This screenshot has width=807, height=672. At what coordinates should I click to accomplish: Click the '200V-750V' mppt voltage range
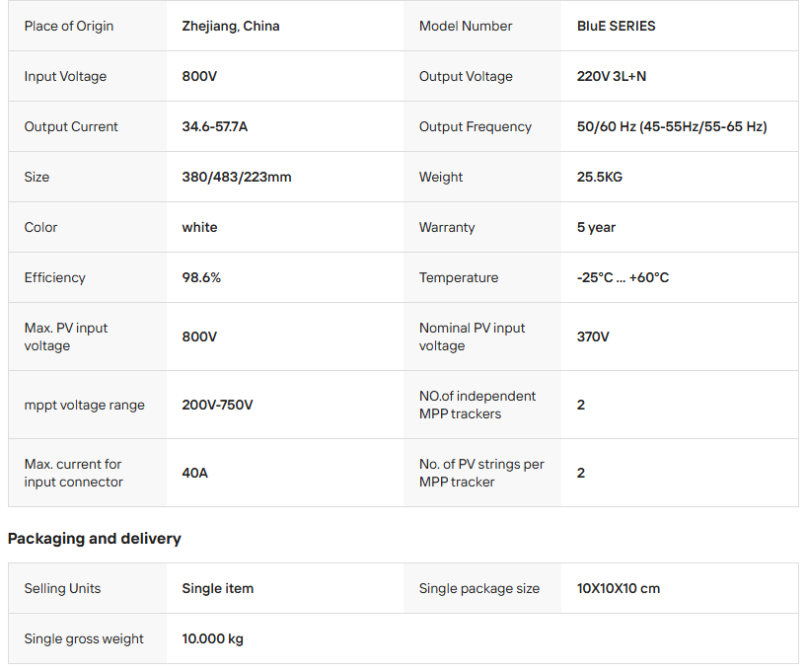click(x=217, y=406)
